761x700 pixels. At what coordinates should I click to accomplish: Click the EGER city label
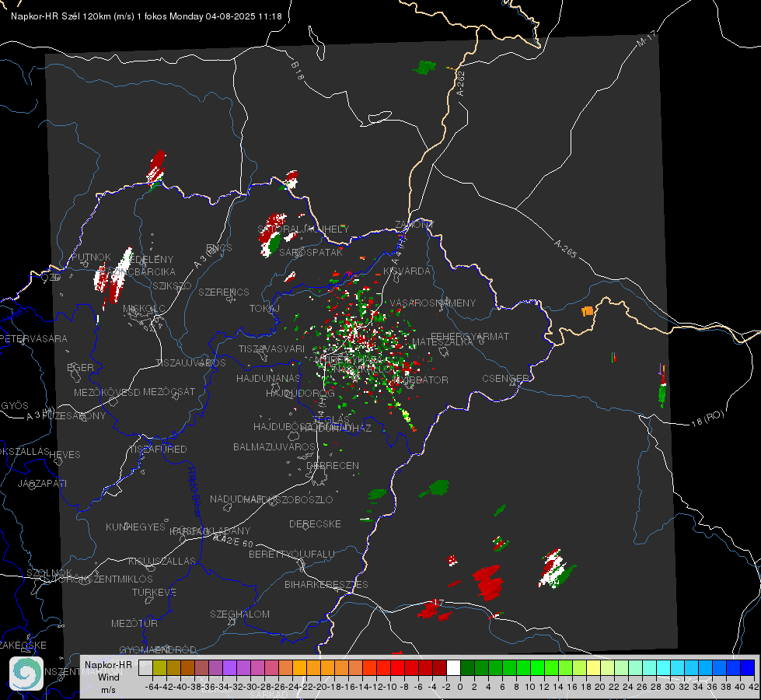pyautogui.click(x=80, y=367)
